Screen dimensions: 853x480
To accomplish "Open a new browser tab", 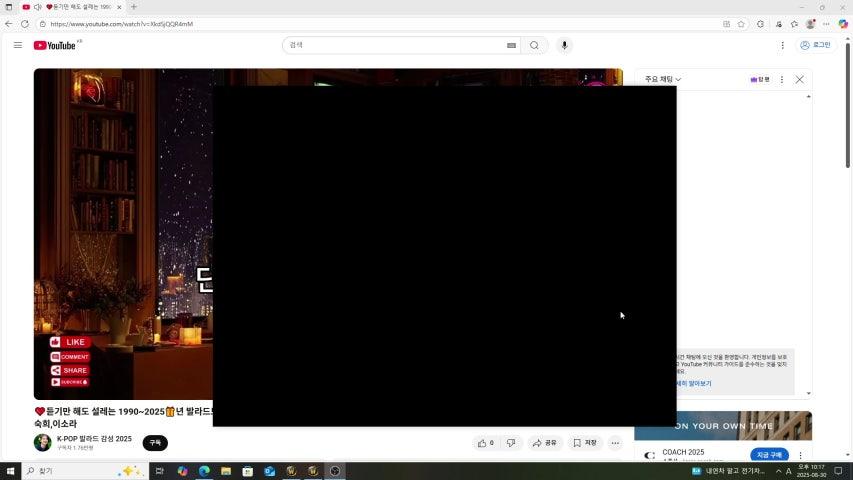I will (134, 7).
